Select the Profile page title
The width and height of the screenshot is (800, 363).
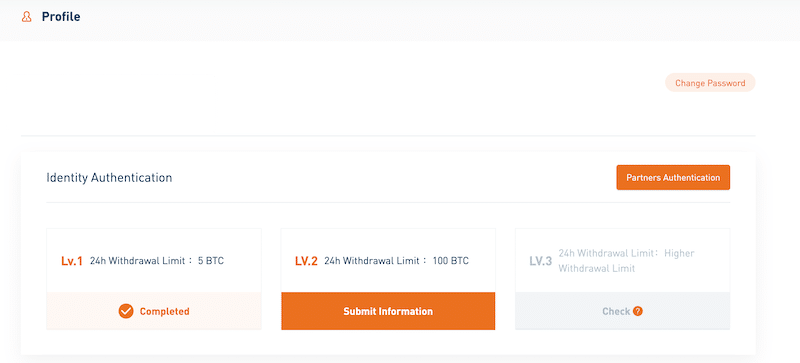tap(61, 17)
